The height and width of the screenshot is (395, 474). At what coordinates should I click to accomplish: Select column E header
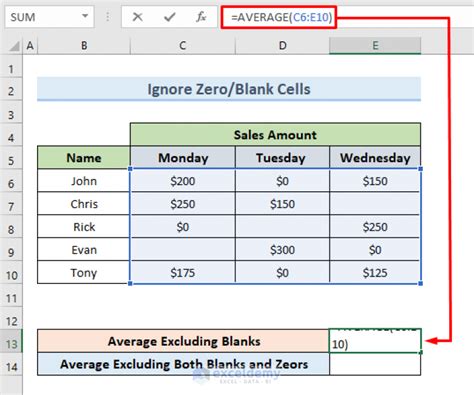(x=375, y=46)
